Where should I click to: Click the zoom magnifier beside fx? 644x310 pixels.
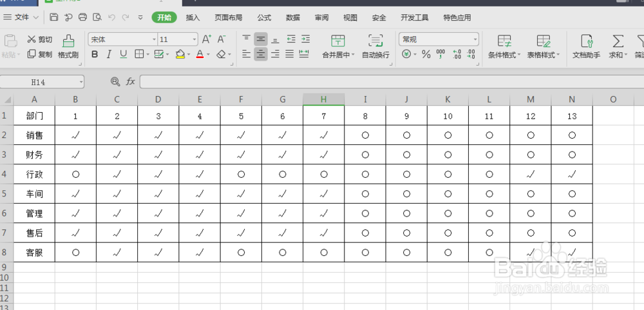pos(115,81)
